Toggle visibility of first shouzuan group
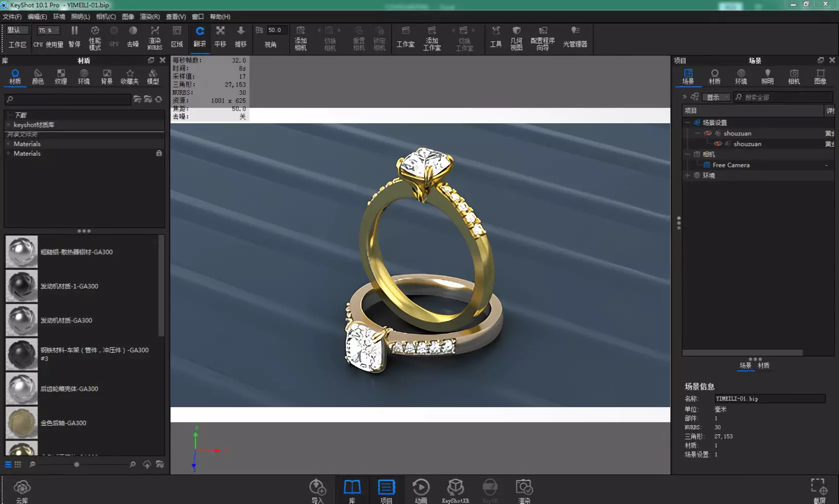Image resolution: width=839 pixels, height=504 pixels. [708, 133]
